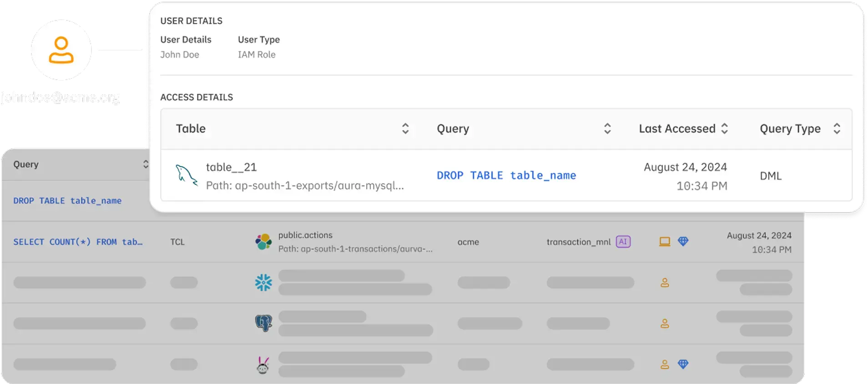Click the MySQL dolphin icon beside table__21
This screenshot has width=868, height=384.
pos(187,175)
